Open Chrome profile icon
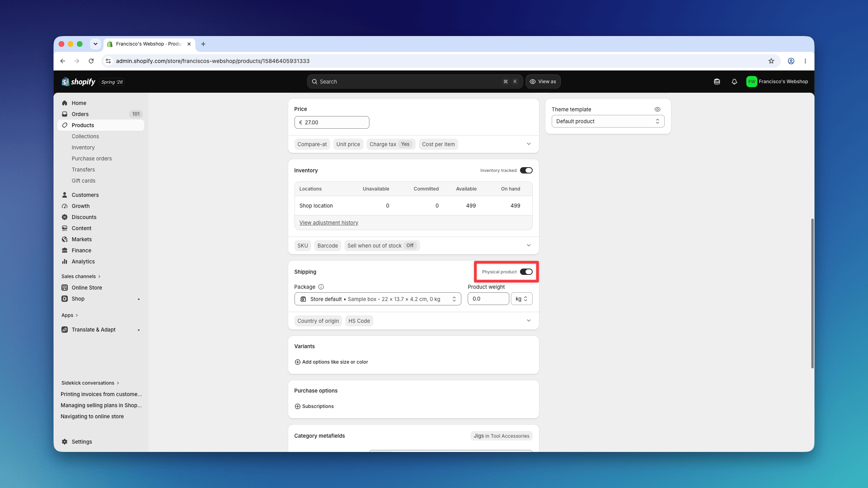This screenshot has height=488, width=868. pyautogui.click(x=791, y=61)
